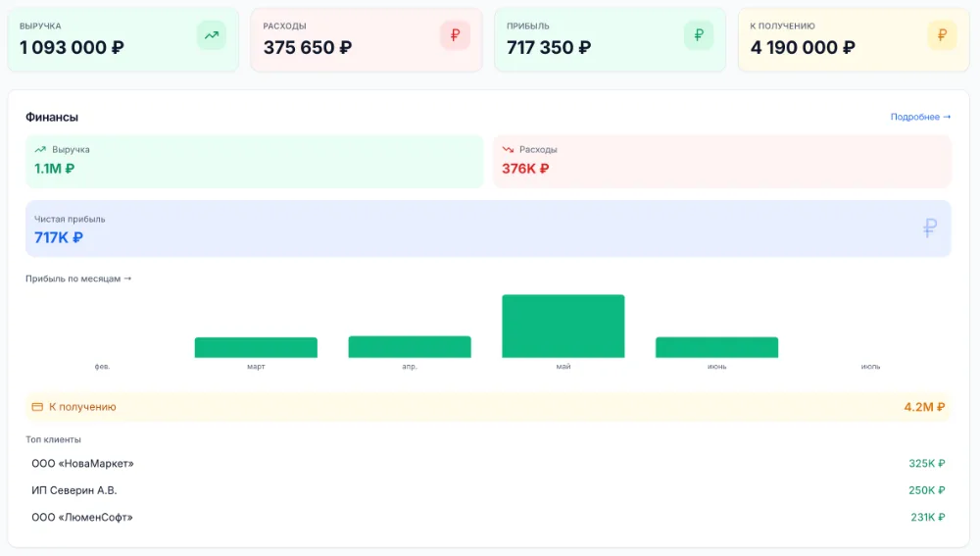Open Прибыль по месяцам details link
The width and height of the screenshot is (980, 556).
click(78, 278)
